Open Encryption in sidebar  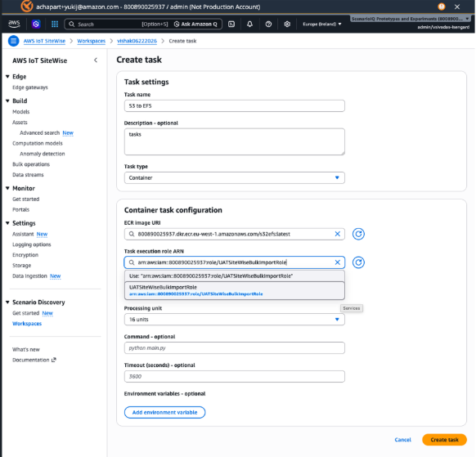click(x=25, y=255)
